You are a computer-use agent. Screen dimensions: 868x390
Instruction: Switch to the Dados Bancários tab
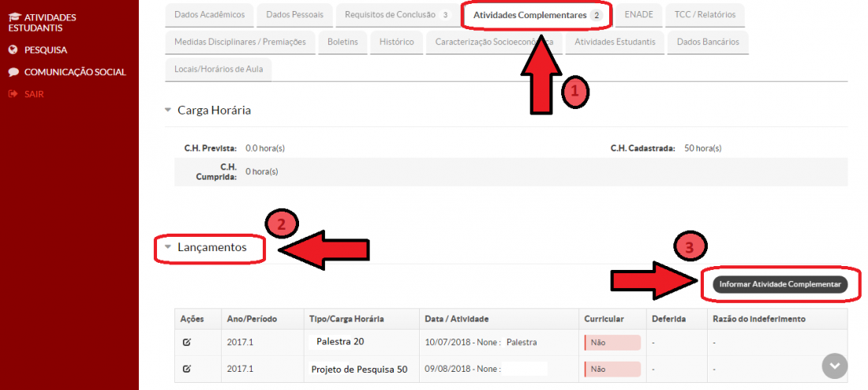(x=708, y=42)
